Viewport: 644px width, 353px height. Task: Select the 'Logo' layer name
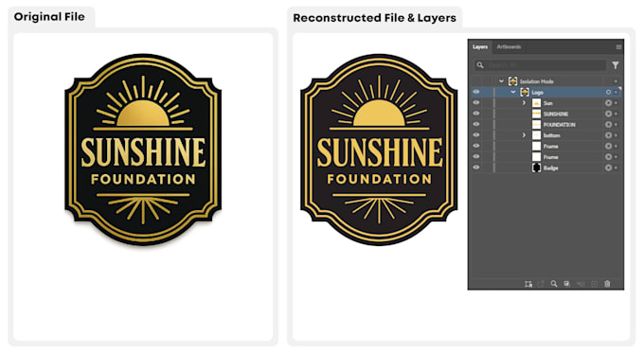pos(537,93)
